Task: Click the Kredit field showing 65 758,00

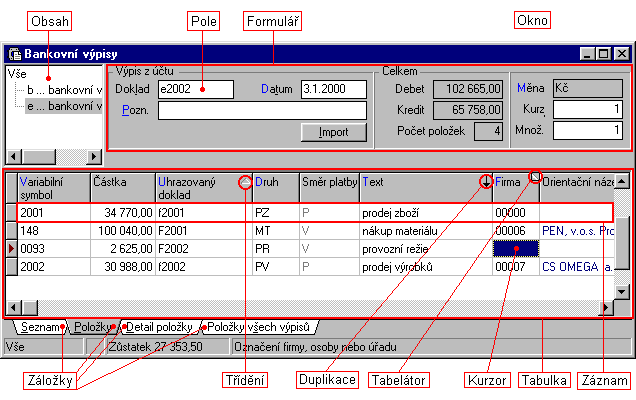Action: [468, 110]
